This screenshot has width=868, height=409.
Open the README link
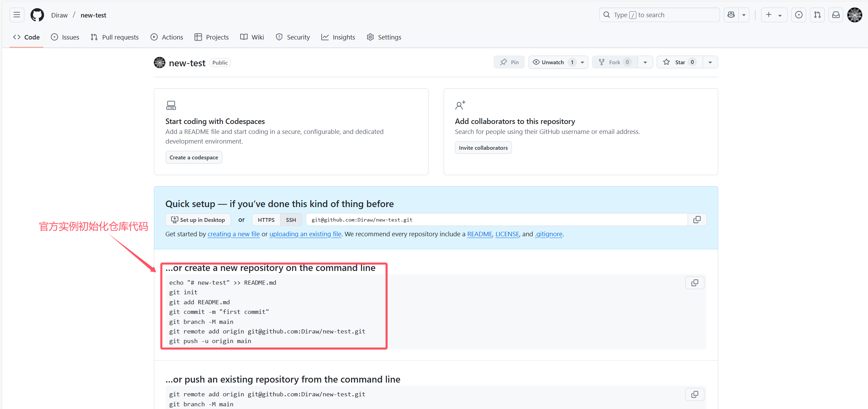click(x=480, y=234)
